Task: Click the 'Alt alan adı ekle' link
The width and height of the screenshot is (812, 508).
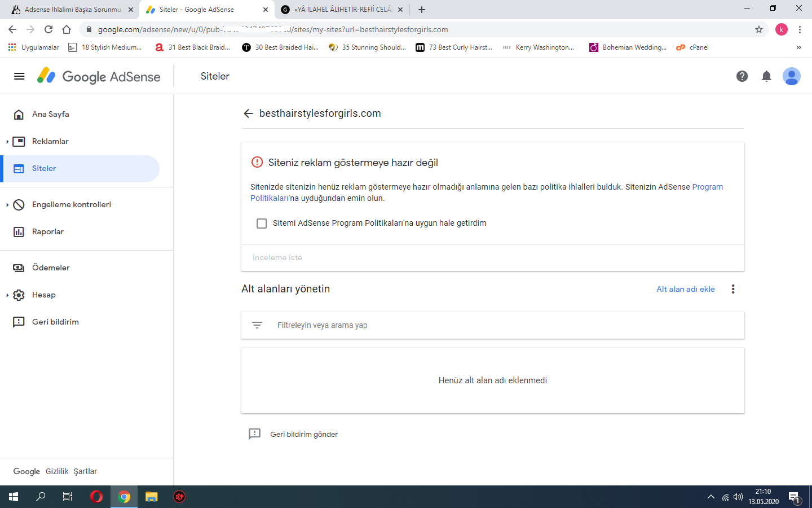Action: point(686,289)
